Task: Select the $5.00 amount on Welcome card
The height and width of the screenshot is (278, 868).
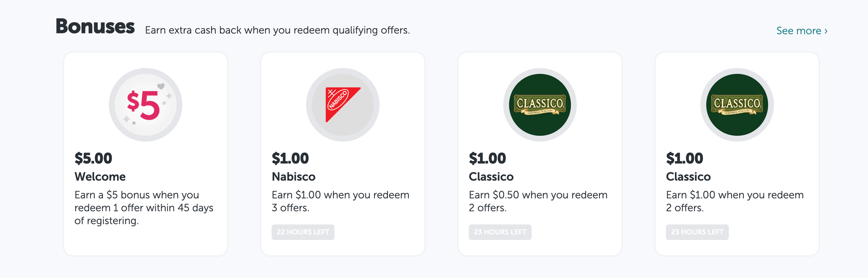Action: pyautogui.click(x=93, y=159)
